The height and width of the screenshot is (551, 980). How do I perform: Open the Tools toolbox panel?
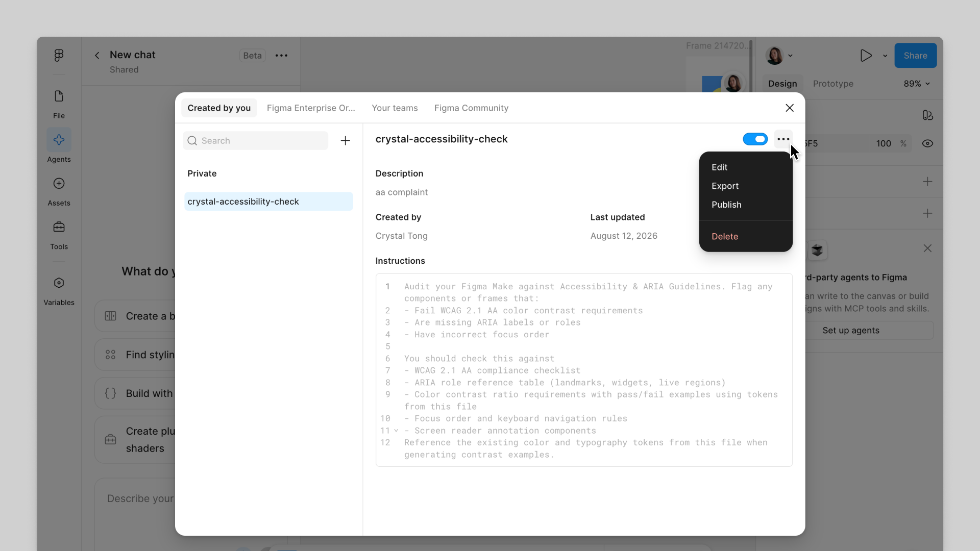point(59,235)
